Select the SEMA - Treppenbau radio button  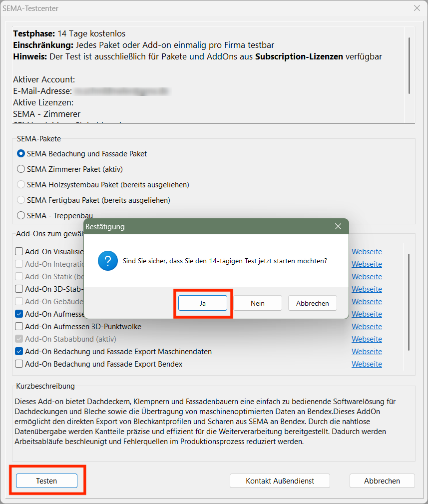(x=21, y=216)
